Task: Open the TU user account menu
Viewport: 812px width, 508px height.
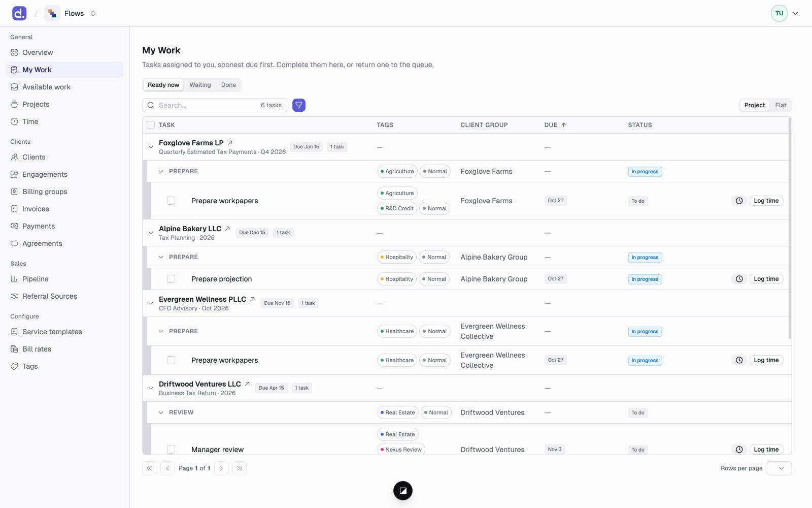Action: pos(785,13)
